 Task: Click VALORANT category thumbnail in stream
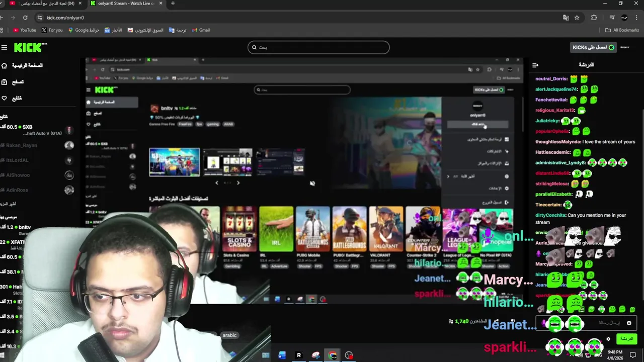pos(386,229)
